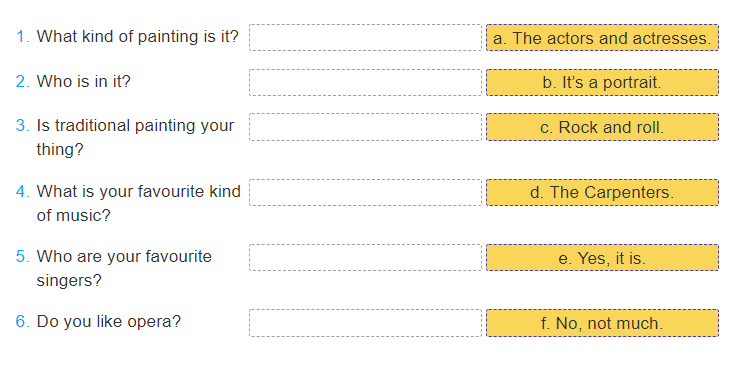Select answer tile 'a. The actors and actresses.'
The image size is (736, 370).
tap(602, 38)
